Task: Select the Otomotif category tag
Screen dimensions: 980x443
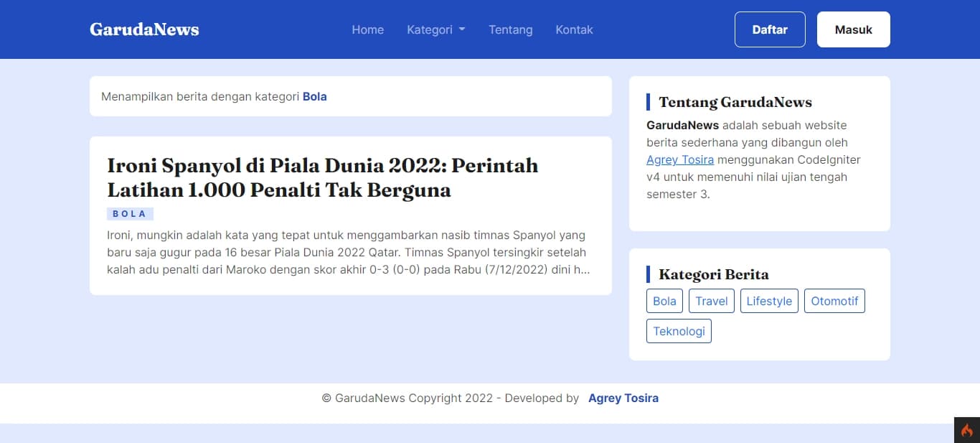Action: (834, 301)
